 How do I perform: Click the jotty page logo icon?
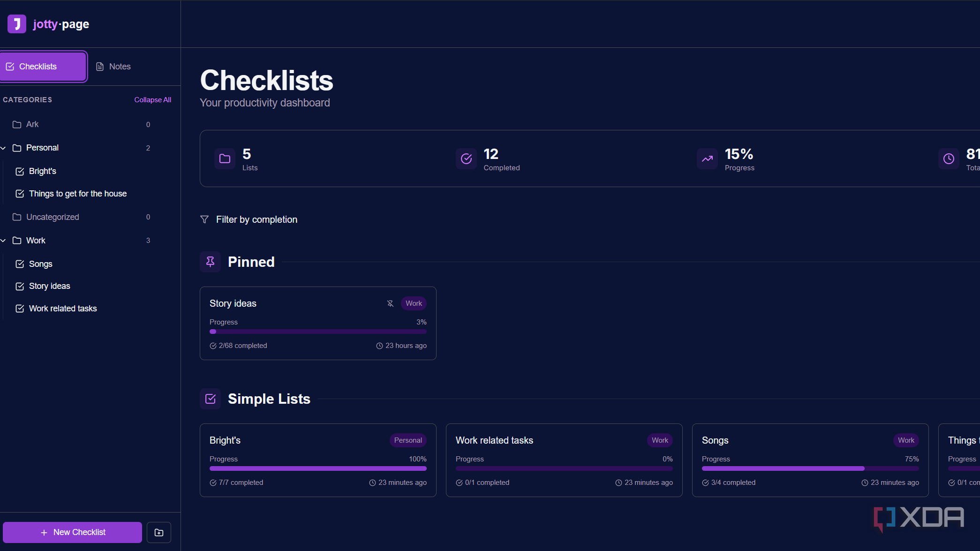click(17, 24)
